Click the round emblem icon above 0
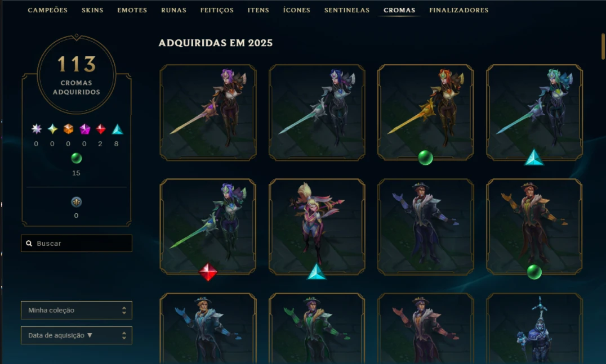606x364 pixels. point(76,202)
